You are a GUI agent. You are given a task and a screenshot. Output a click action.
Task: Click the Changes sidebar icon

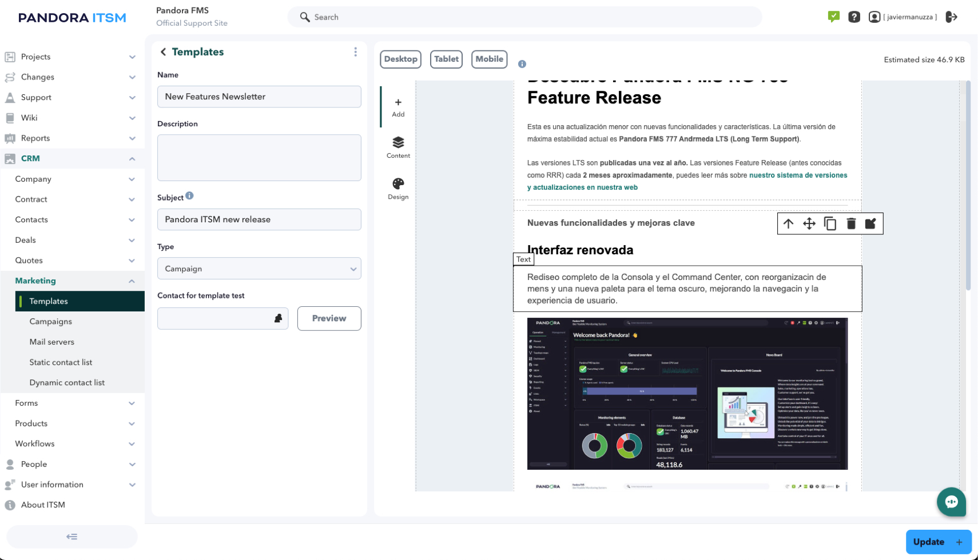click(x=10, y=77)
